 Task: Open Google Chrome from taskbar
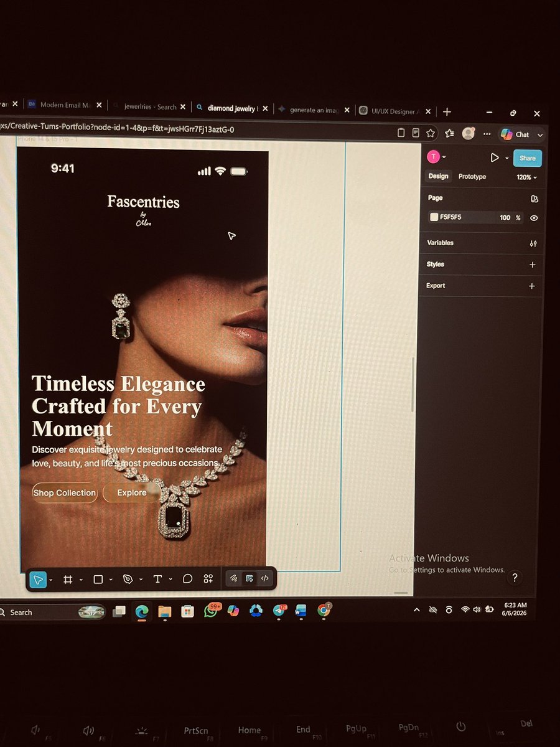tap(324, 611)
